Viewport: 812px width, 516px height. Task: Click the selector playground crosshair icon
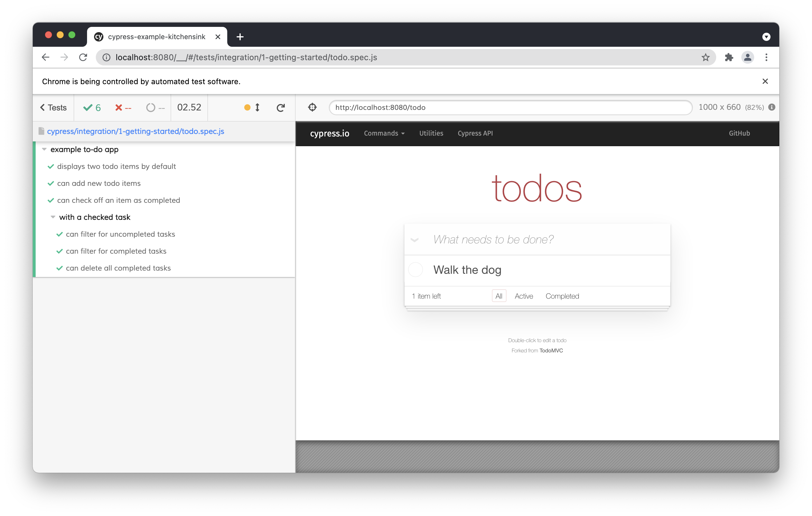coord(312,107)
